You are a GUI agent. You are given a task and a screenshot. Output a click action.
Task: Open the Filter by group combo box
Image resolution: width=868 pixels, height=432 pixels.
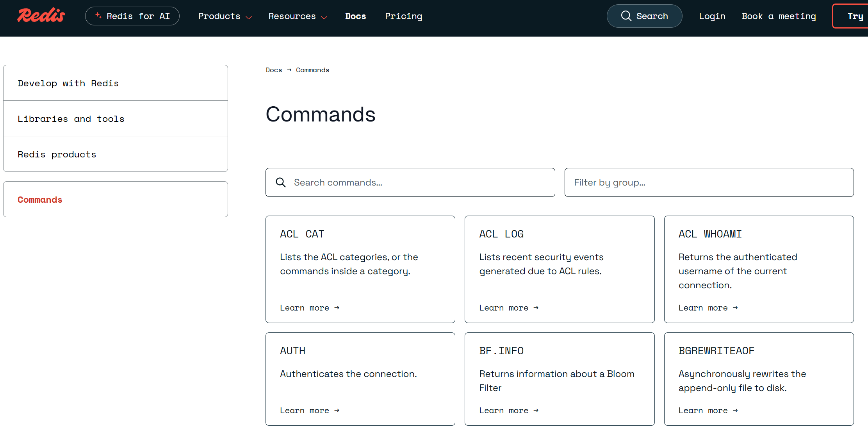[x=709, y=182]
